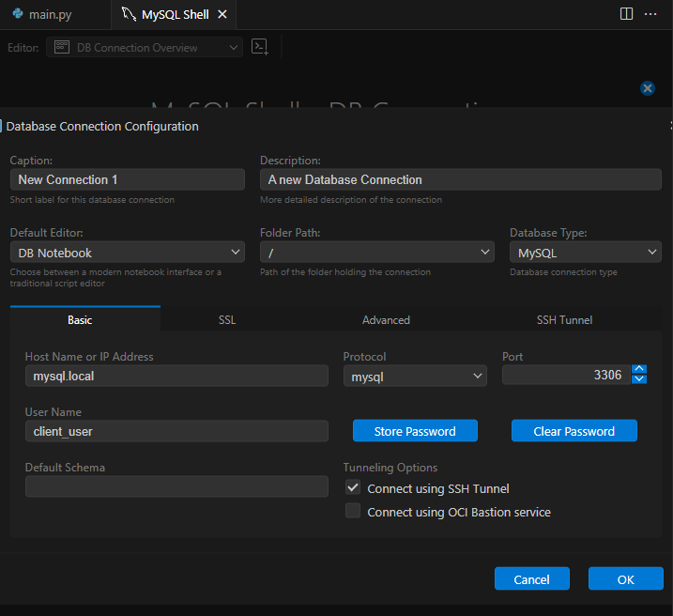Click the Clear Password button
Viewport: 673px width, 616px height.
(574, 431)
